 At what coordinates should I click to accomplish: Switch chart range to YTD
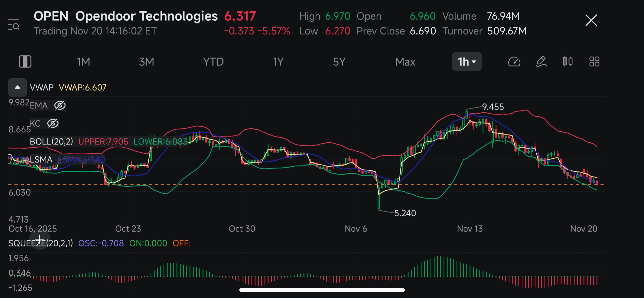[213, 62]
